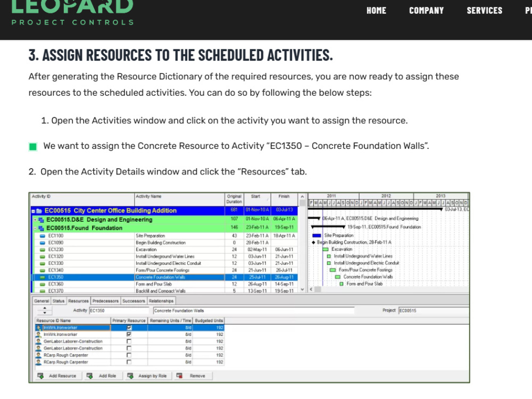The height and width of the screenshot is (399, 532).
Task: Click the Assign by Role button
Action: tap(148, 376)
